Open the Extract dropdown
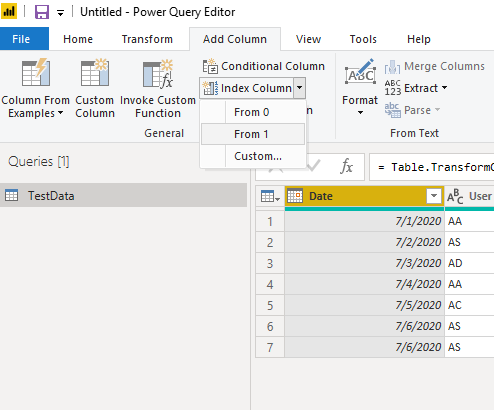The width and height of the screenshot is (494, 410). tap(416, 88)
